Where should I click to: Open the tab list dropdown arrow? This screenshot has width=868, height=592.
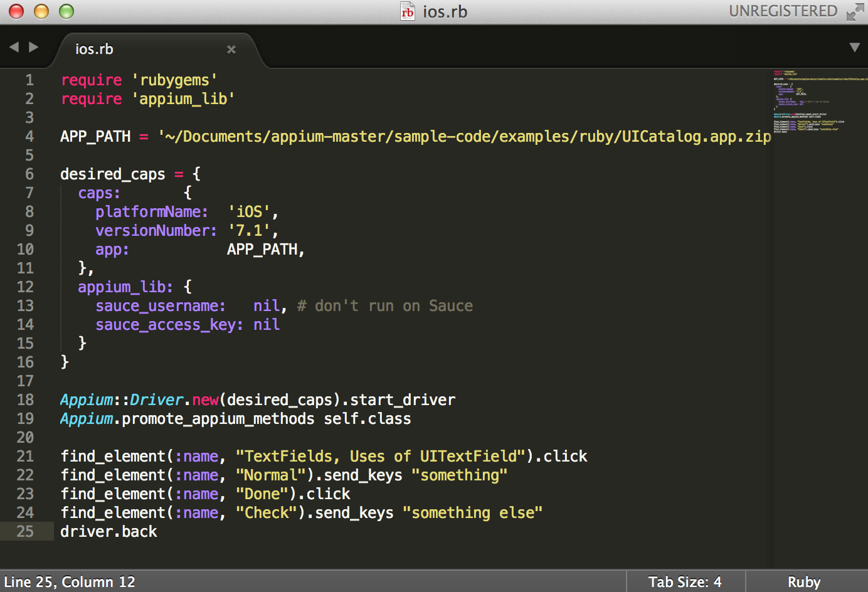[854, 48]
